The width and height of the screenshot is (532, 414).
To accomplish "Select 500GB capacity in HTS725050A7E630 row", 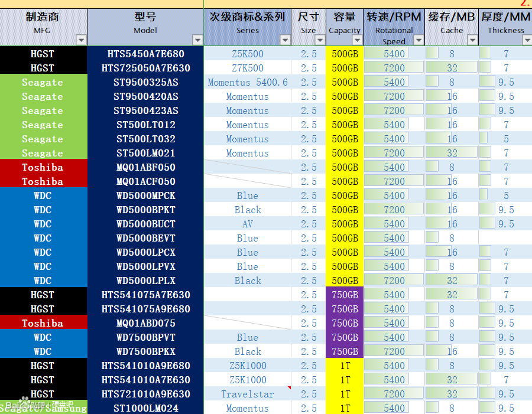I will tap(345, 68).
